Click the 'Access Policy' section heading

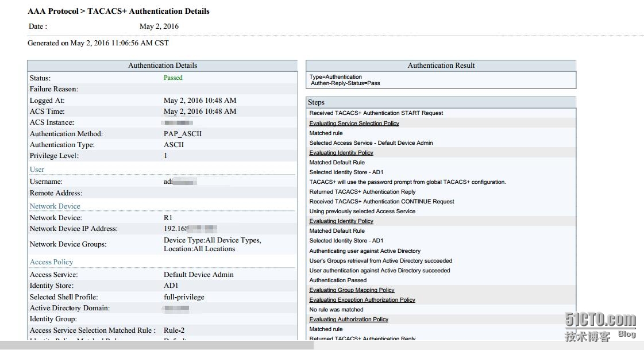pos(51,262)
